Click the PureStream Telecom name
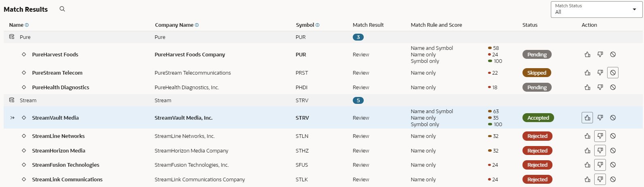644x187 pixels. [x=57, y=73]
